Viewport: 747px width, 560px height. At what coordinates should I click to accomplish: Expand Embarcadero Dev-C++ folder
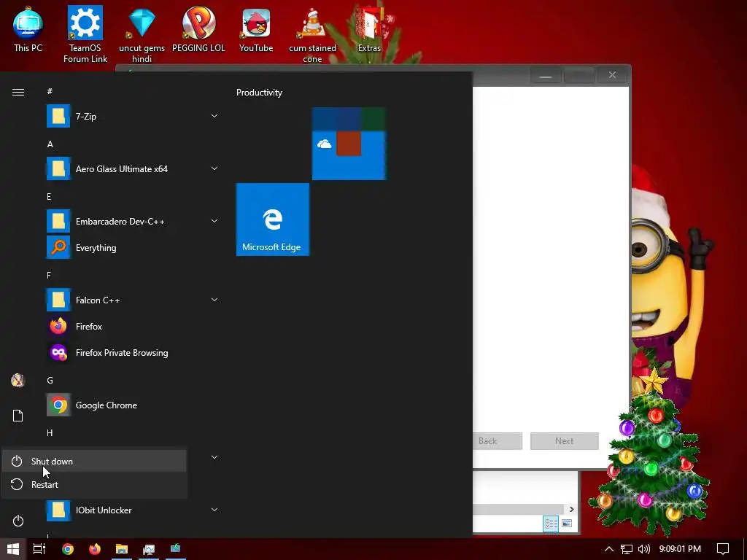click(214, 221)
